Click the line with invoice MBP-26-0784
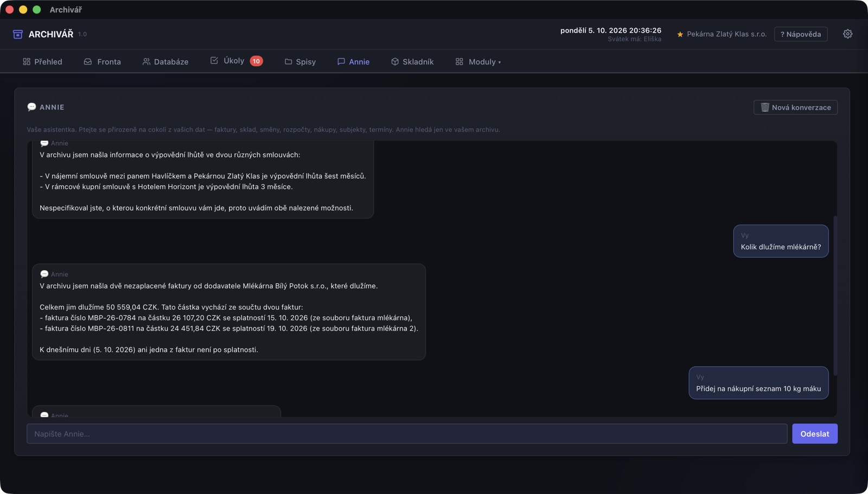 226,318
